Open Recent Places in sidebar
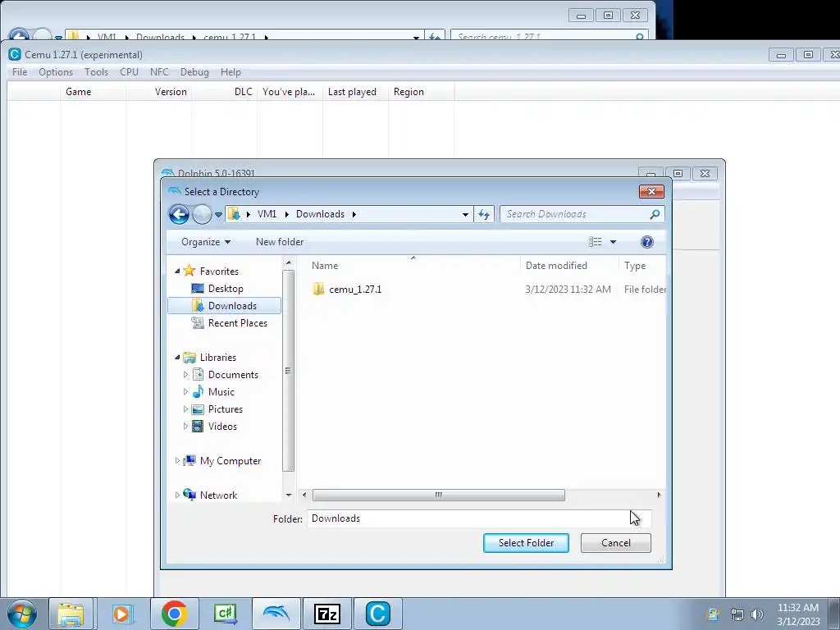The height and width of the screenshot is (630, 840). pos(237,323)
